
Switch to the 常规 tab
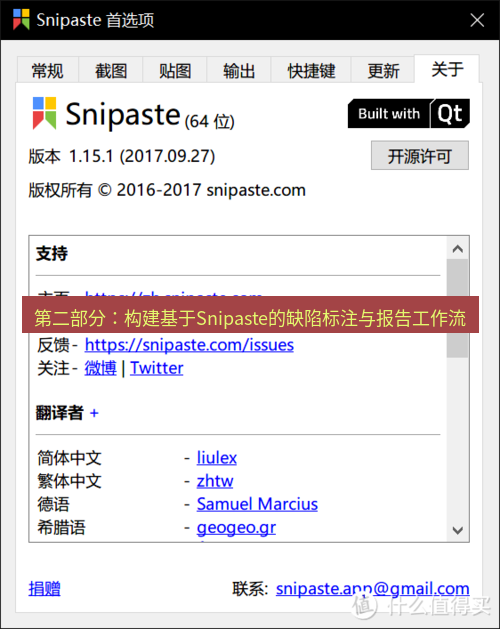pyautogui.click(x=48, y=71)
